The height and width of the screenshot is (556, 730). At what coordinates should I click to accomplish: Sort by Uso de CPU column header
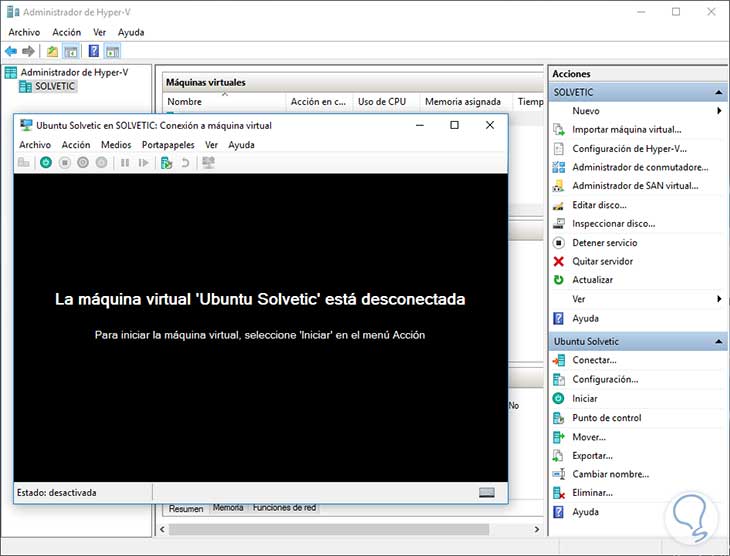pyautogui.click(x=386, y=102)
